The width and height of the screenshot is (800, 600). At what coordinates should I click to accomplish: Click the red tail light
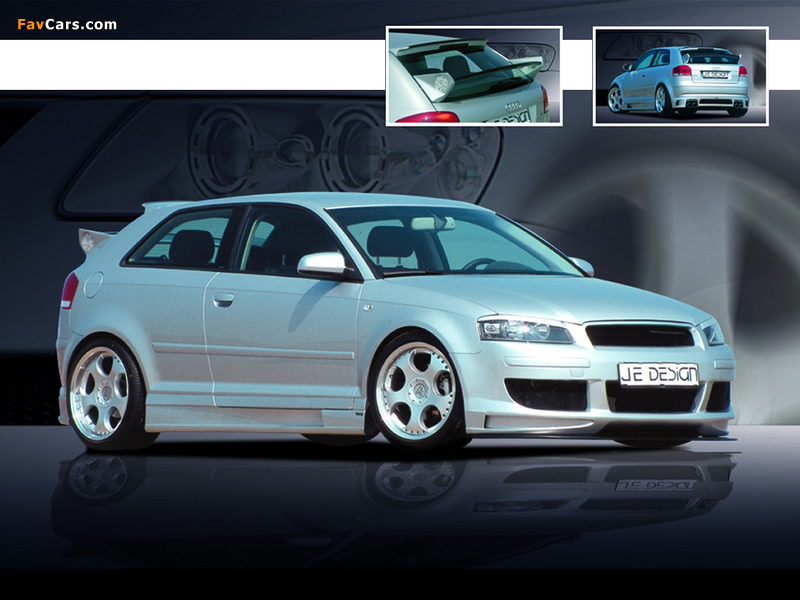(x=69, y=290)
